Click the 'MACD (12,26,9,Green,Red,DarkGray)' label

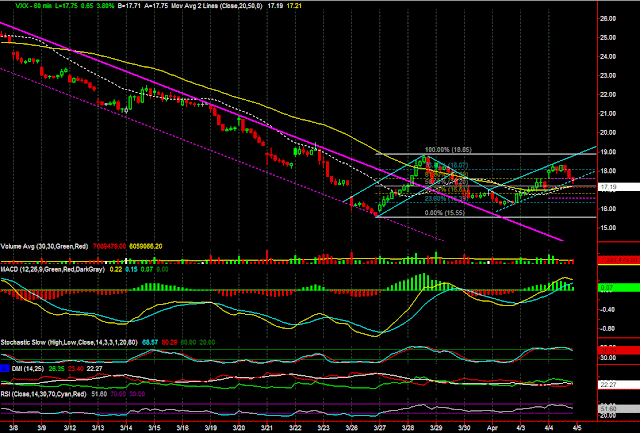[x=53, y=269]
